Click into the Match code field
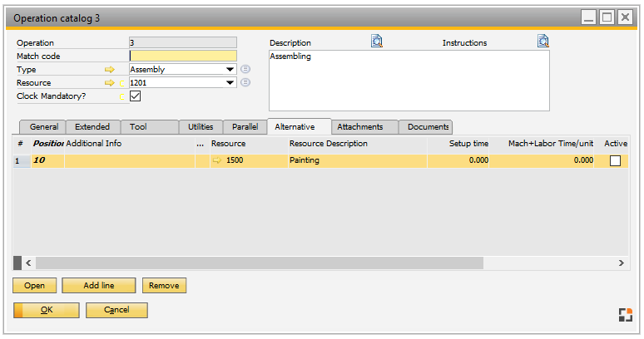The width and height of the screenshot is (644, 339). [183, 56]
